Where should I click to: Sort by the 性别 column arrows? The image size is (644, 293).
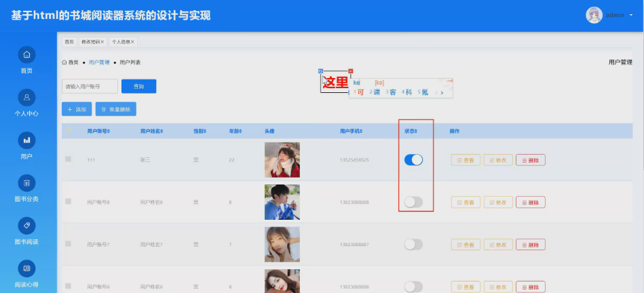click(x=205, y=132)
